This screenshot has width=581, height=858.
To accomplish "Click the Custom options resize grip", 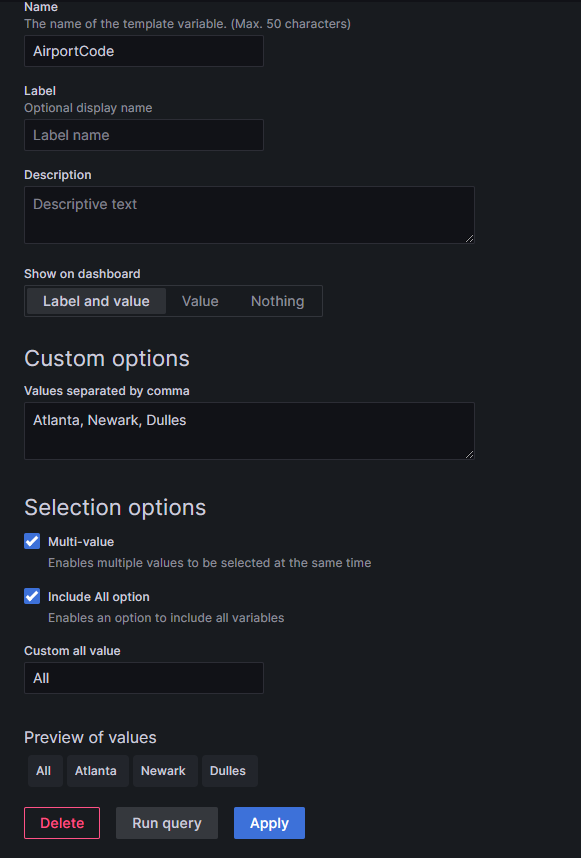I will click(x=468, y=453).
